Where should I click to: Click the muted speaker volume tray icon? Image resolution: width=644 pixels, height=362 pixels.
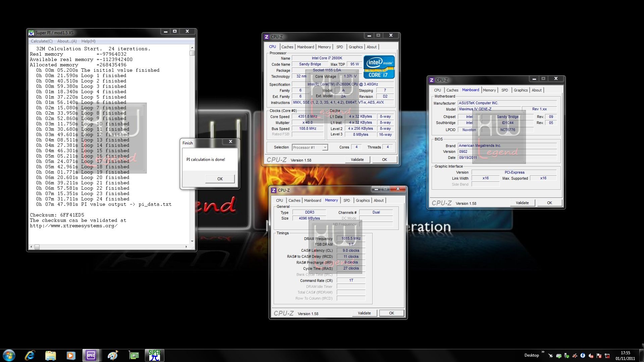pos(591,356)
